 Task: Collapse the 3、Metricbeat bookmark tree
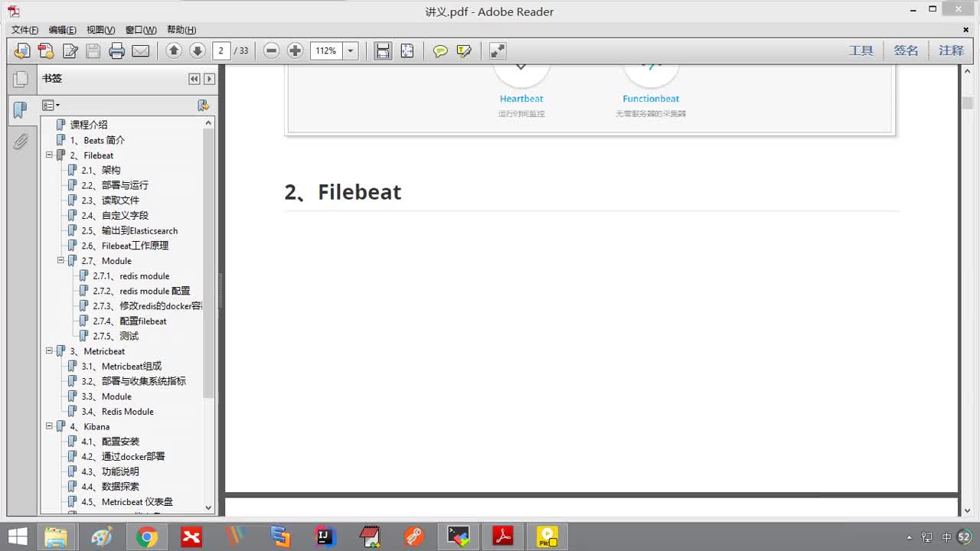[49, 351]
